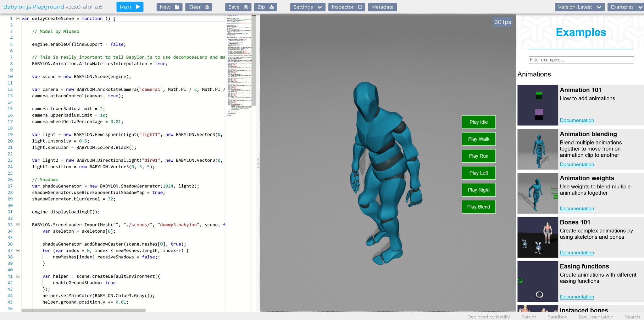Open the Metadata panel
Image resolution: width=644 pixels, height=320 pixels.
(382, 7)
